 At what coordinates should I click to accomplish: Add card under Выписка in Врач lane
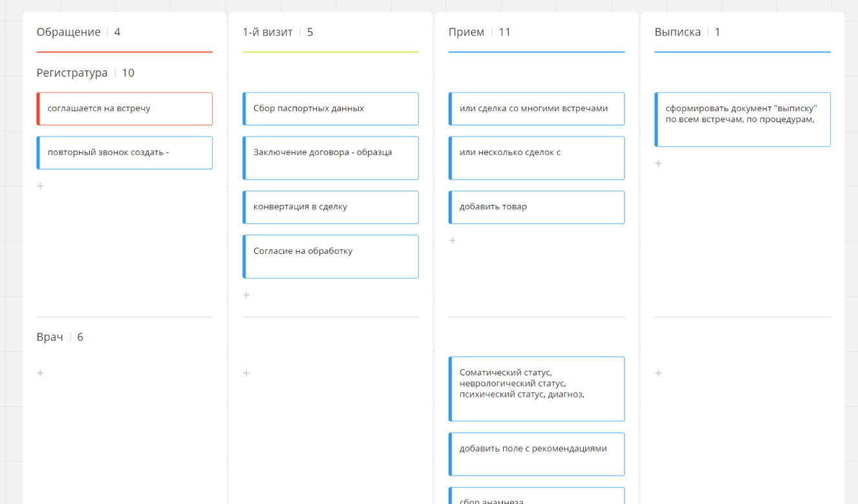click(x=658, y=373)
